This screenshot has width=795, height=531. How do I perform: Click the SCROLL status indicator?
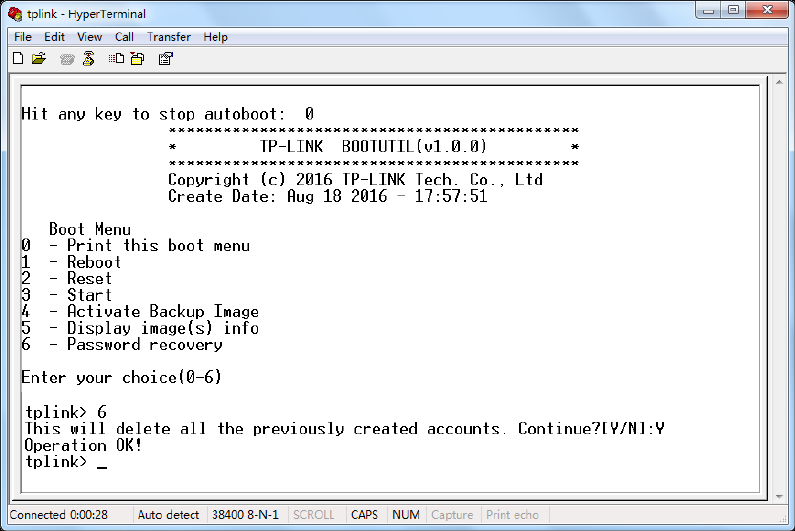(314, 515)
